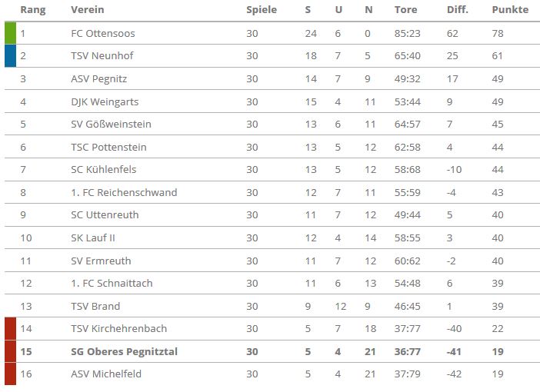This screenshot has height=392, width=540.
Task: Open TSV Kirchehrenbach club page
Action: point(118,329)
